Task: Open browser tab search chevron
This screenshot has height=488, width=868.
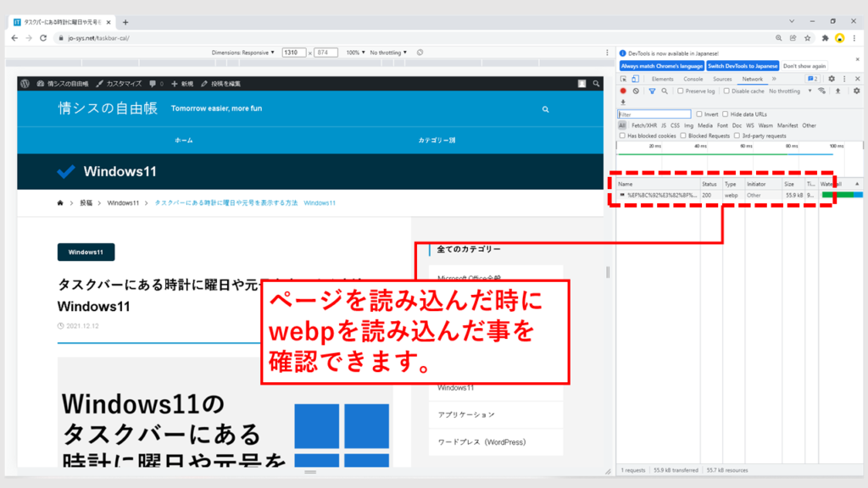Action: point(792,21)
